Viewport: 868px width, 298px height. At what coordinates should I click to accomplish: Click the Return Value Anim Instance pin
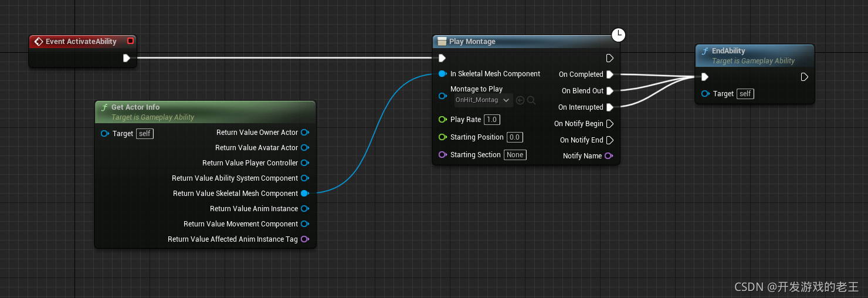tap(305, 209)
